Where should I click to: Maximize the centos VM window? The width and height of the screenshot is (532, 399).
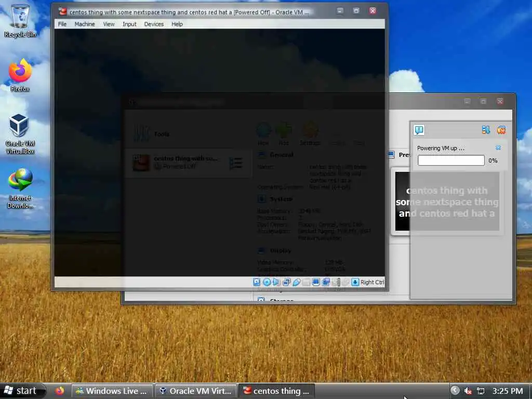pyautogui.click(x=356, y=11)
